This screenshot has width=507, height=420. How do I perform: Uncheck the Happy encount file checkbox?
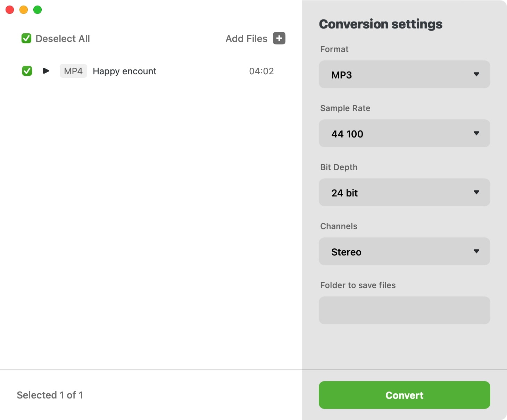coord(27,71)
